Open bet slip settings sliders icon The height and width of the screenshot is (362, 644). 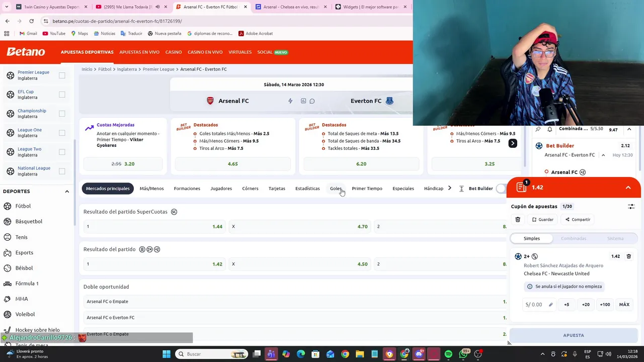[x=631, y=206]
